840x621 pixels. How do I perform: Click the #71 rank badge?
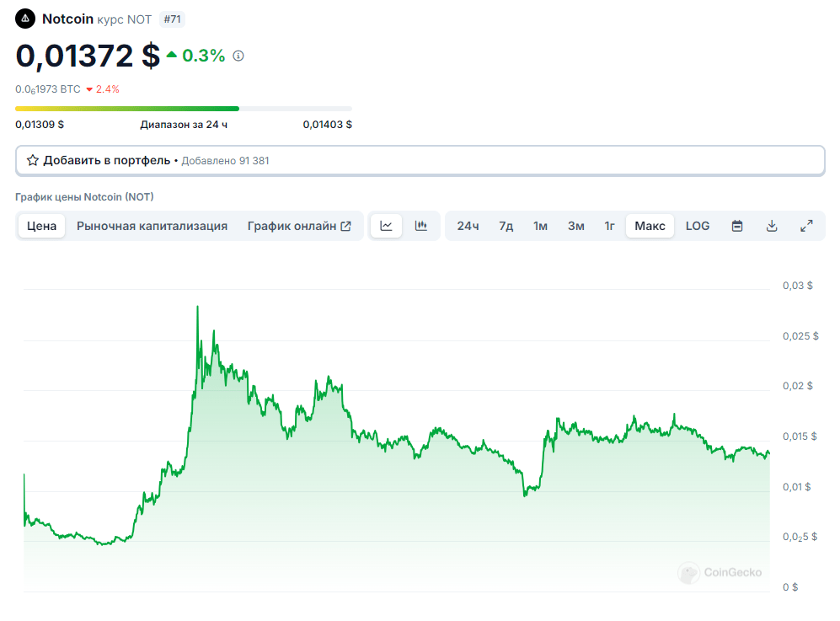click(x=172, y=19)
